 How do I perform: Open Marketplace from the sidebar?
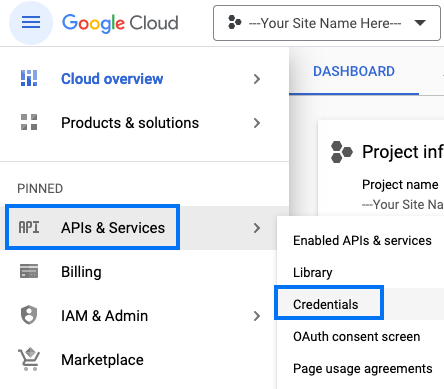pos(102,360)
